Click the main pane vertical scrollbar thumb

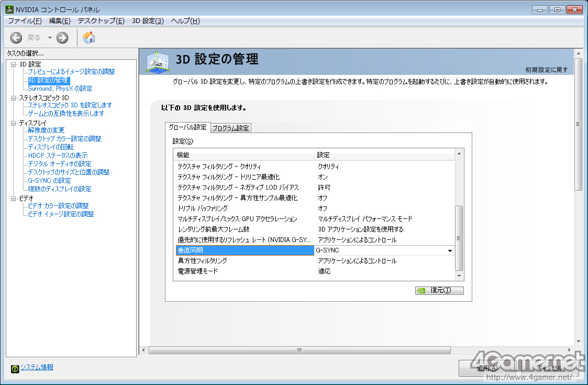coord(578,124)
